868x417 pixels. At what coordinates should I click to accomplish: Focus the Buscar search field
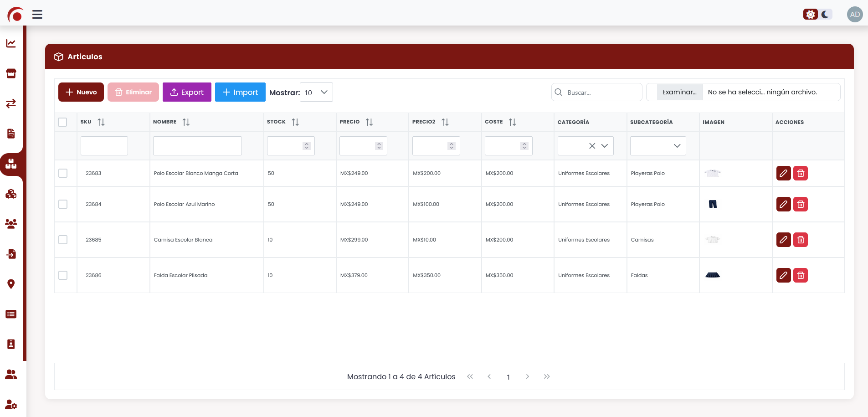pos(597,92)
